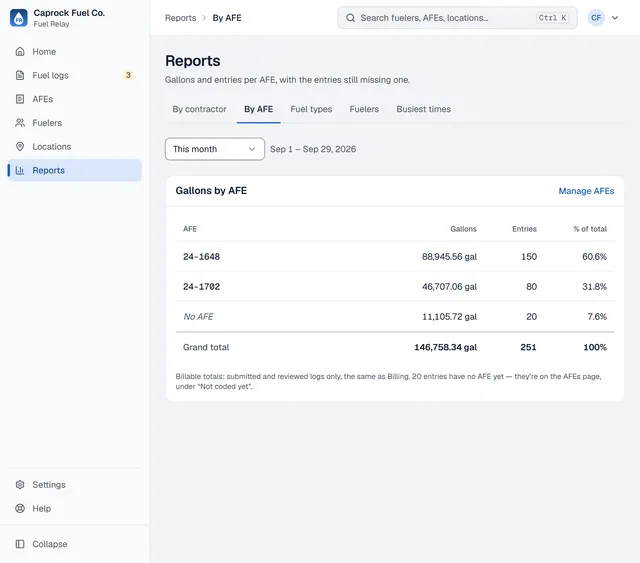Switch to the By contractor tab
640x563 pixels.
click(199, 109)
